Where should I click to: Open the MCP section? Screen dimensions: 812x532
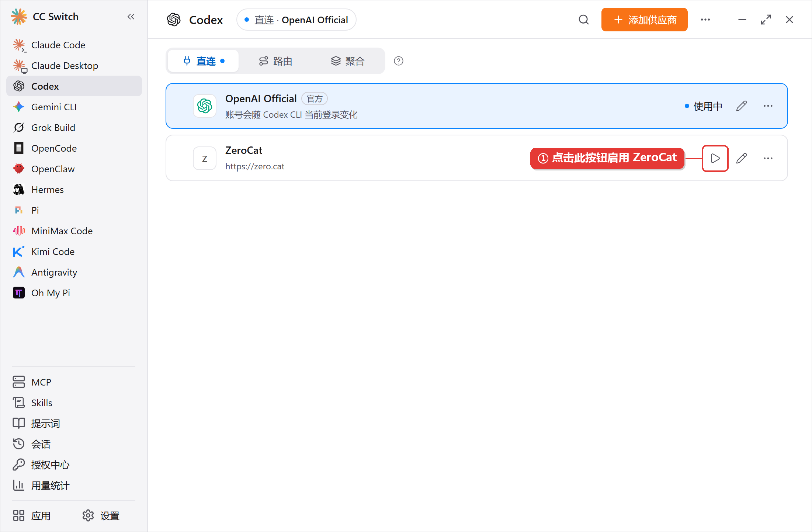[x=74, y=382]
